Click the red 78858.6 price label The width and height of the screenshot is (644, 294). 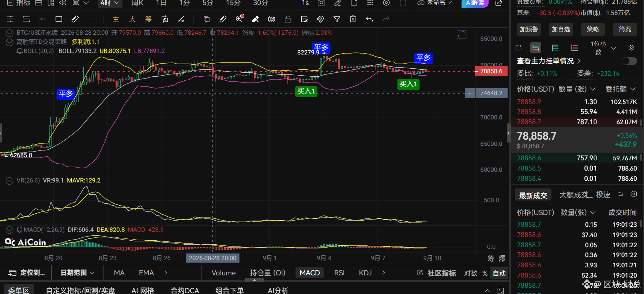pyautogui.click(x=491, y=71)
